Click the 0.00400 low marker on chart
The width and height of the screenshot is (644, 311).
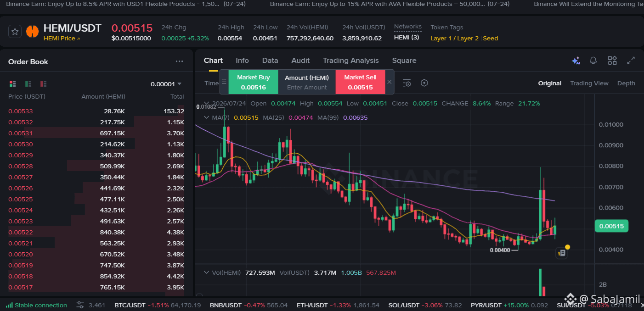[500, 250]
